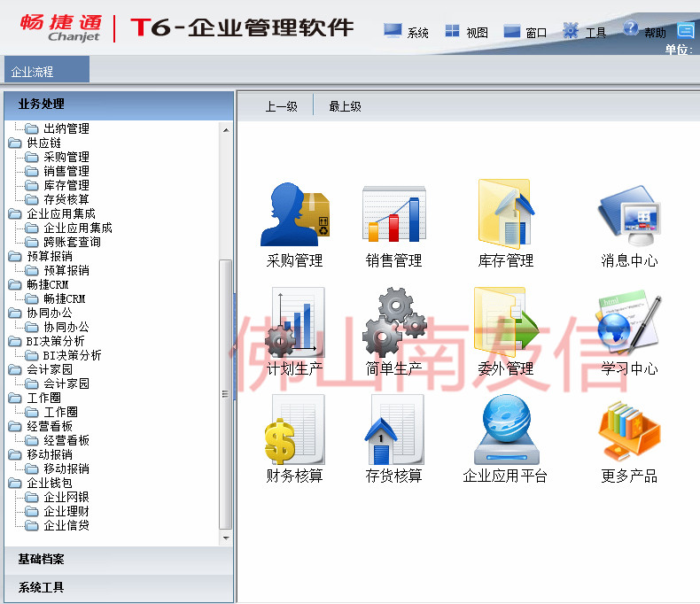Screen dimensions: 700x604
Task: Open the 视图 menu
Action: 477,33
